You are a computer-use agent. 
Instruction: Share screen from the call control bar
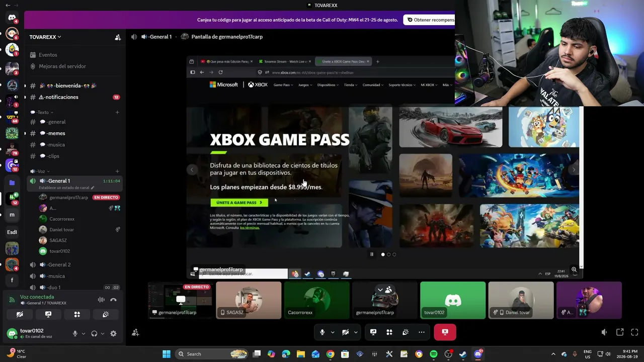coord(373,332)
